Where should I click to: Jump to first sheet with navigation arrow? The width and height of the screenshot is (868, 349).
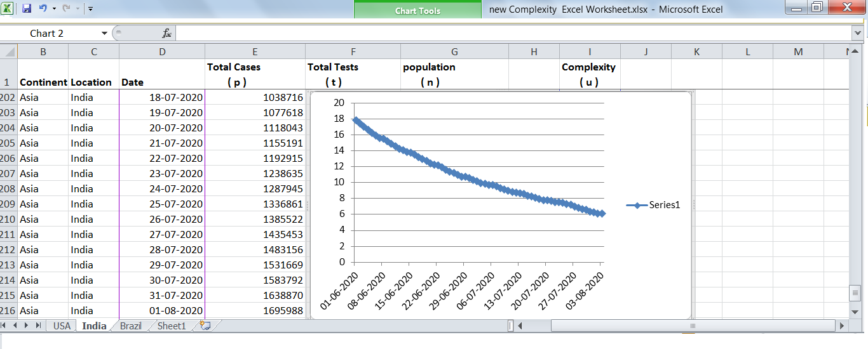tap(6, 326)
